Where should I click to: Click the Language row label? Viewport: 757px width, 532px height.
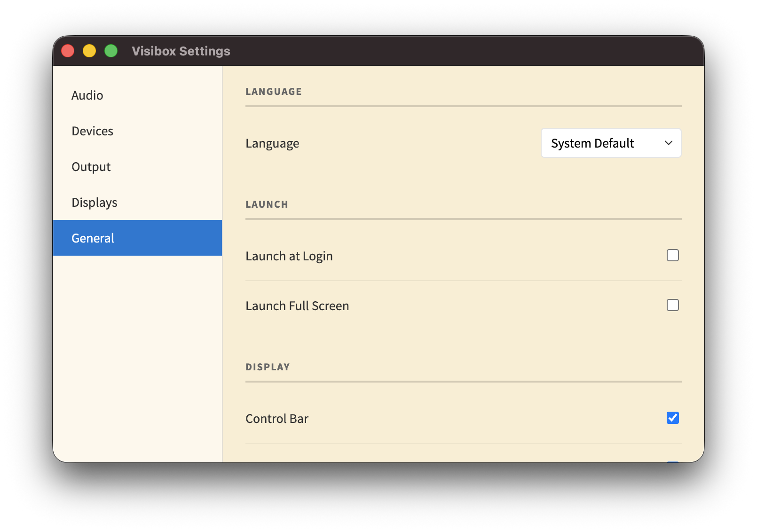click(272, 143)
